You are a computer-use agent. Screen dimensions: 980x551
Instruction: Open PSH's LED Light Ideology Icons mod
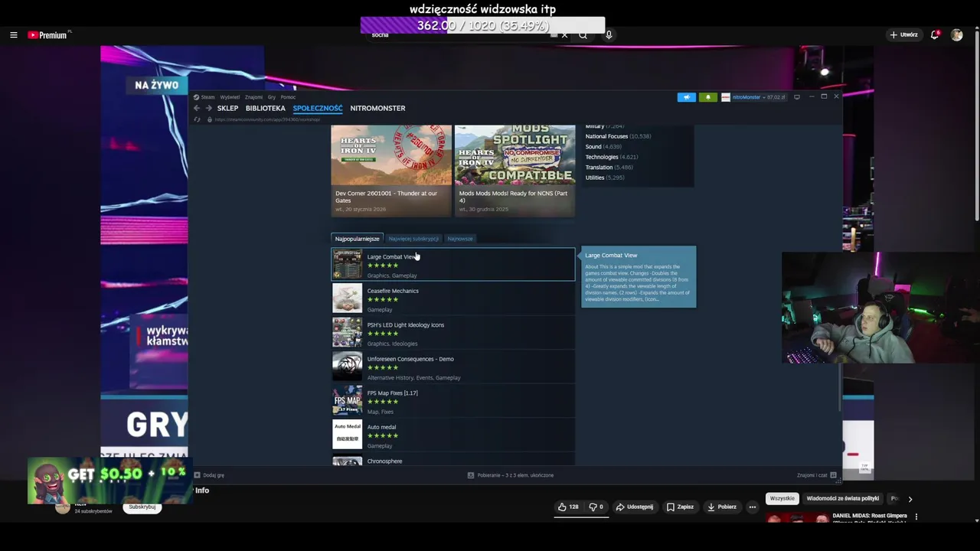(453, 332)
